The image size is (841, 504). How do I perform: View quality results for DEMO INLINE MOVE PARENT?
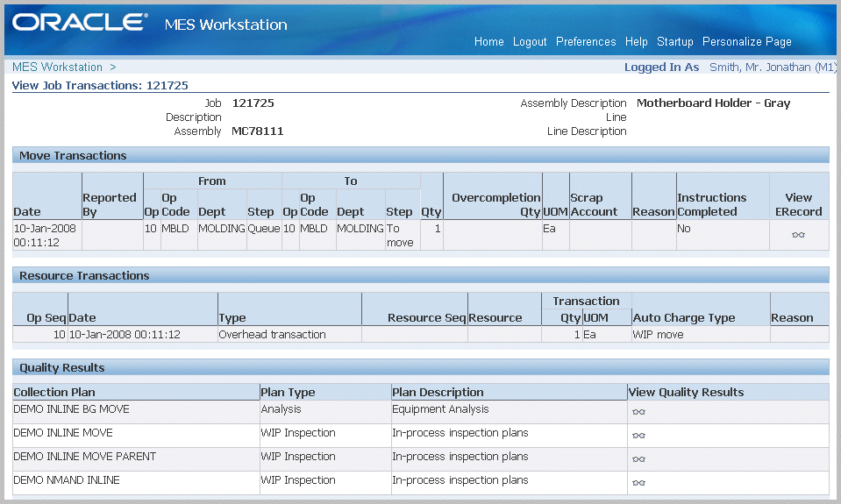[638, 459]
